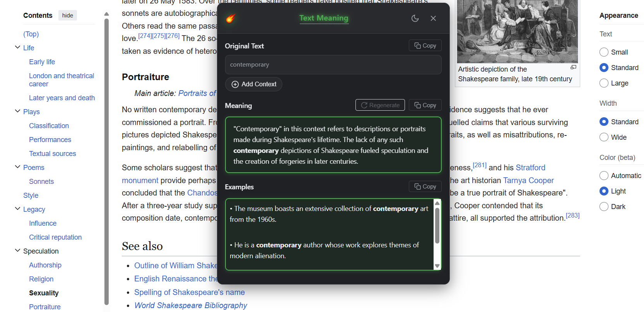The height and width of the screenshot is (312, 644).
Task: Toggle dark mode moon icon in popup
Action: point(415,18)
